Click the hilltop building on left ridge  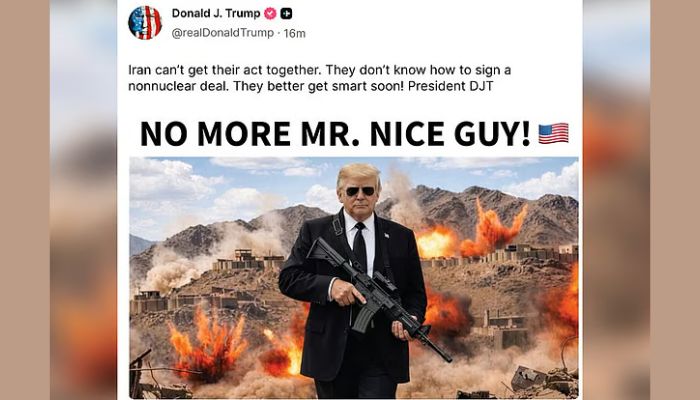(x=248, y=261)
